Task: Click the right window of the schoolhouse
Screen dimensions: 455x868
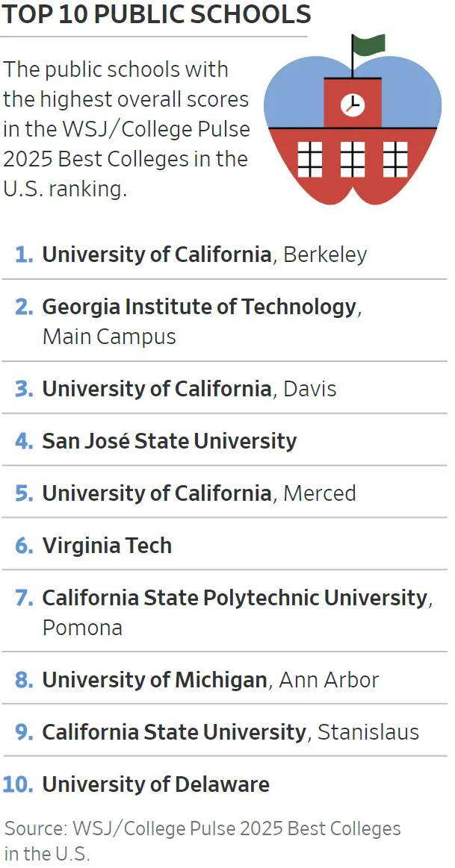Action: [394, 158]
